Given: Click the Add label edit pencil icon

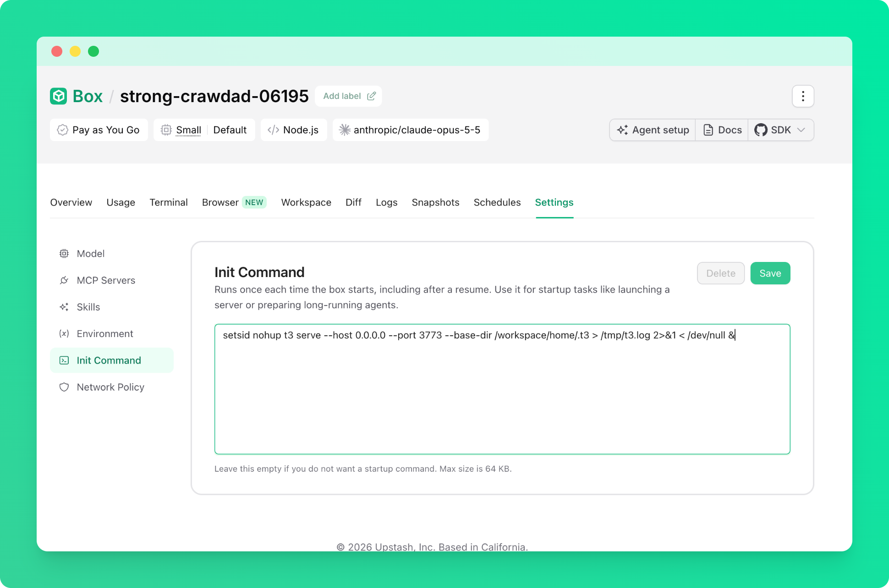Looking at the screenshot, I should 372,96.
